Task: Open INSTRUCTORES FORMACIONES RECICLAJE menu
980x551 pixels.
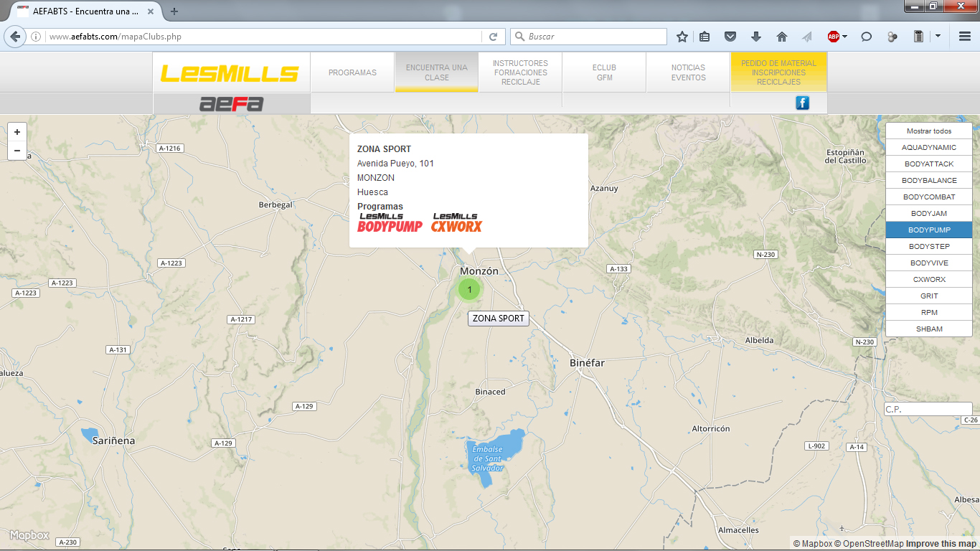Action: (520, 72)
